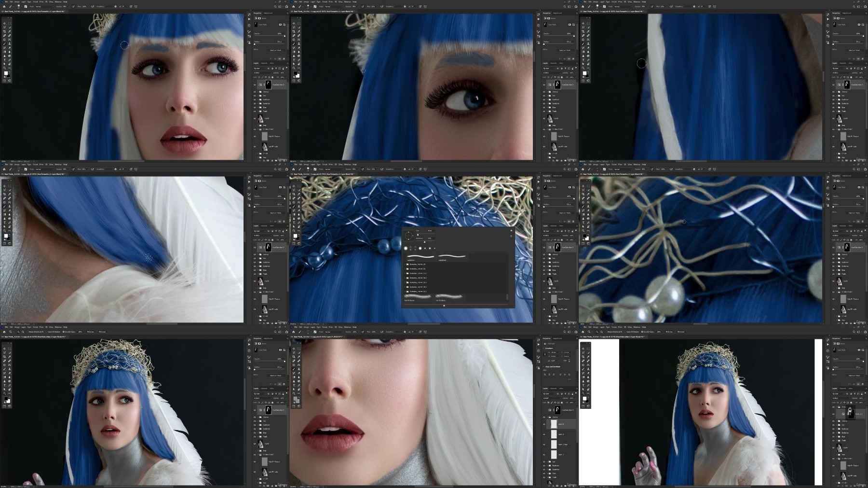Image resolution: width=868 pixels, height=488 pixels.
Task: Open the Filter menu in the single-eye close-up frame
Action: 331,2
